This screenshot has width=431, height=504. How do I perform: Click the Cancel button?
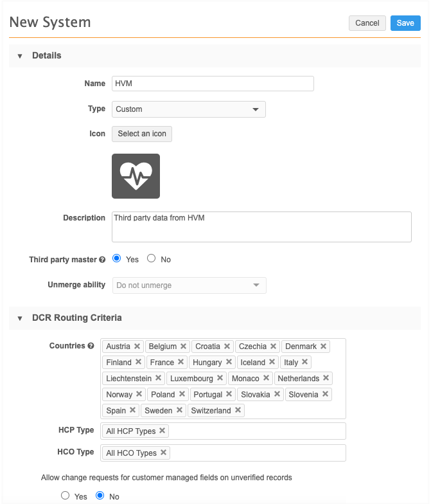[x=367, y=23]
